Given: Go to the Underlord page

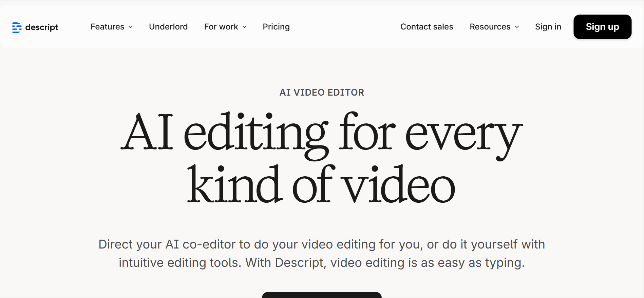Looking at the screenshot, I should coord(168,27).
